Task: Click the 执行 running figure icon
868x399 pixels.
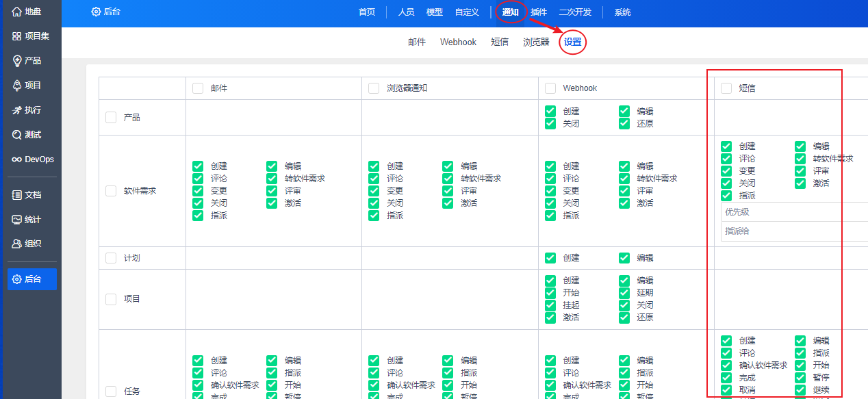Action: click(x=17, y=110)
